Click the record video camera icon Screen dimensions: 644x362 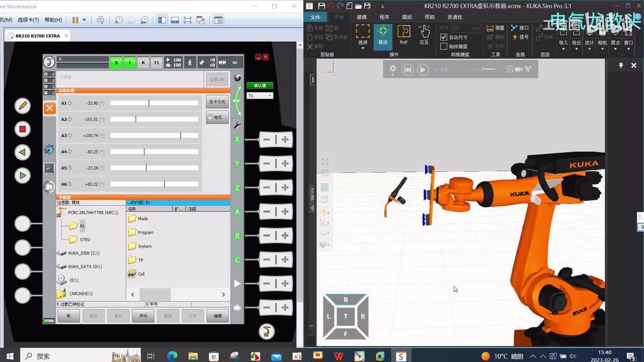click(518, 69)
